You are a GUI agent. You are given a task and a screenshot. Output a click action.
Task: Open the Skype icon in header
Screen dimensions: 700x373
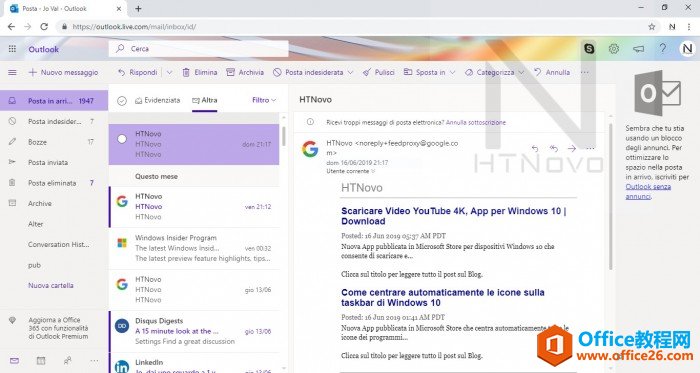589,49
